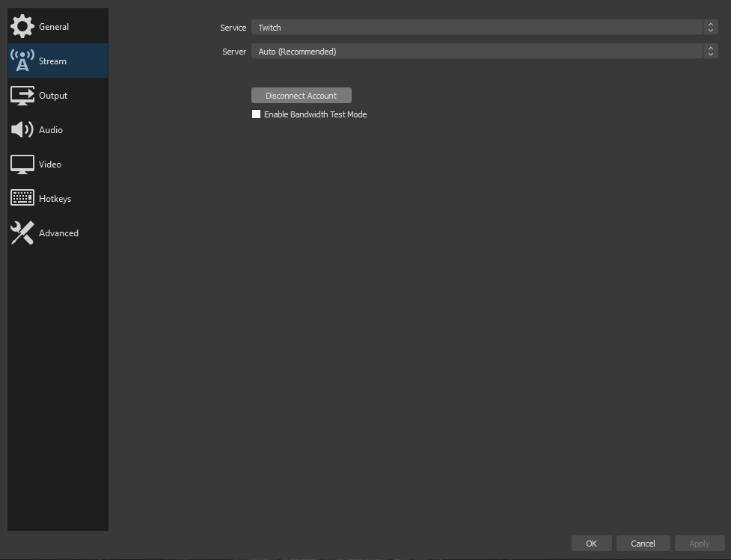This screenshot has width=731, height=560.
Task: Enable Bandwidth Test Mode checkbox
Action: point(256,114)
